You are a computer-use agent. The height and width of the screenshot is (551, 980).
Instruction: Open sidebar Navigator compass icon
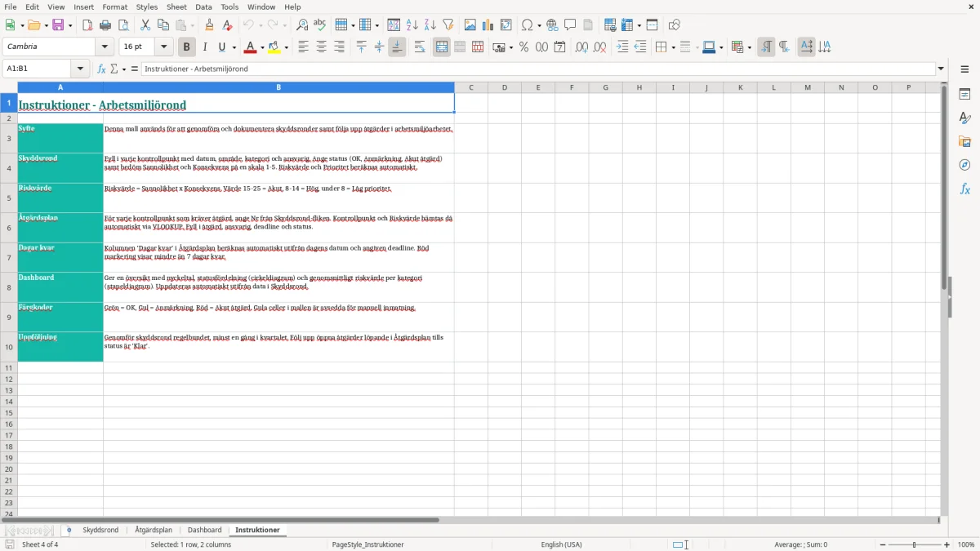964,166
